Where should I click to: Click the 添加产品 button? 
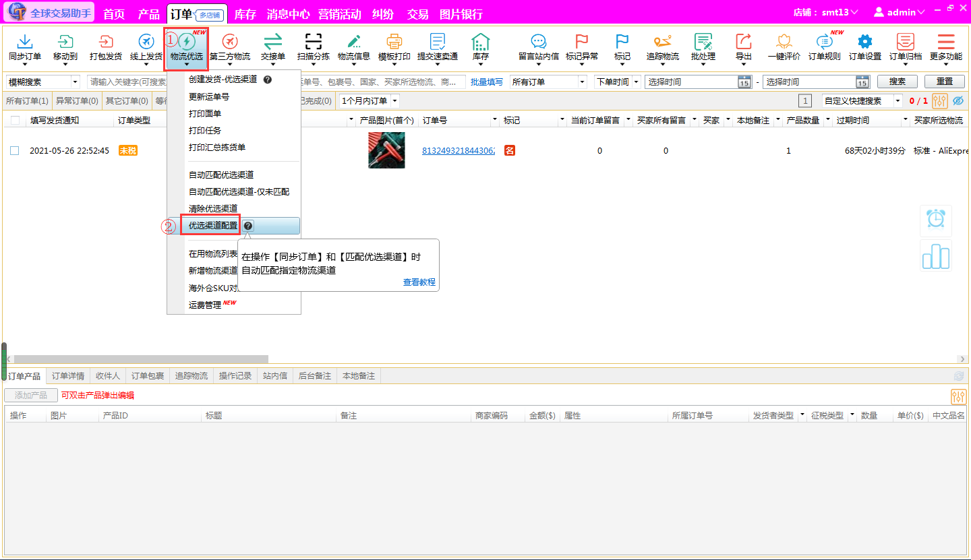(31, 396)
